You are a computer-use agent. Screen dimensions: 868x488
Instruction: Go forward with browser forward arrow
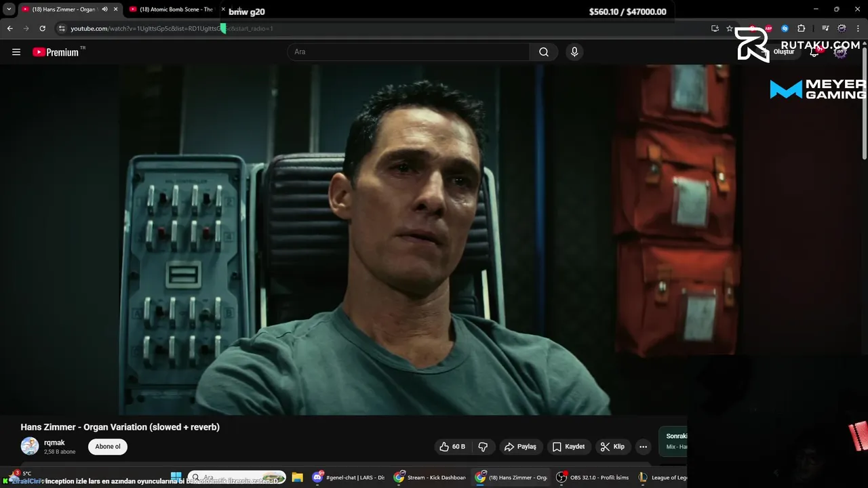(x=26, y=28)
